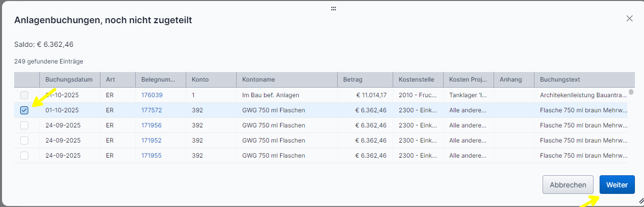Click the table's vertical scrollbar thumb
Image resolution: width=644 pixels, height=207 pixels.
coord(631,92)
